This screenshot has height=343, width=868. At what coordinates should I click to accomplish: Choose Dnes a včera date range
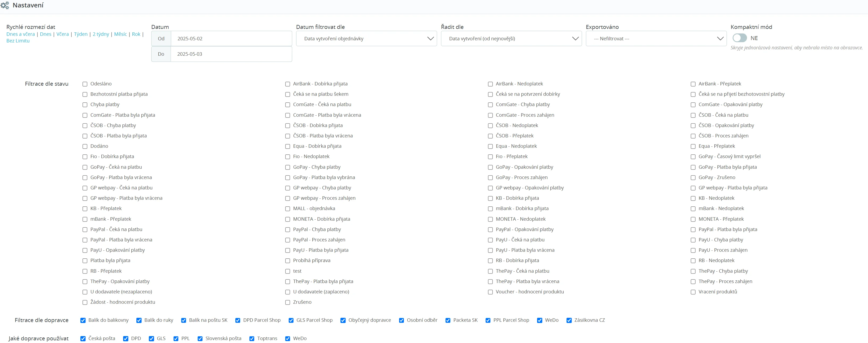[20, 34]
